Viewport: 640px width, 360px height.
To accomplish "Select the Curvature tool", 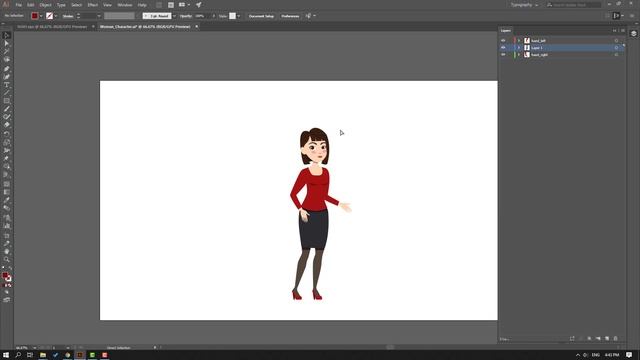I will click(x=7, y=77).
